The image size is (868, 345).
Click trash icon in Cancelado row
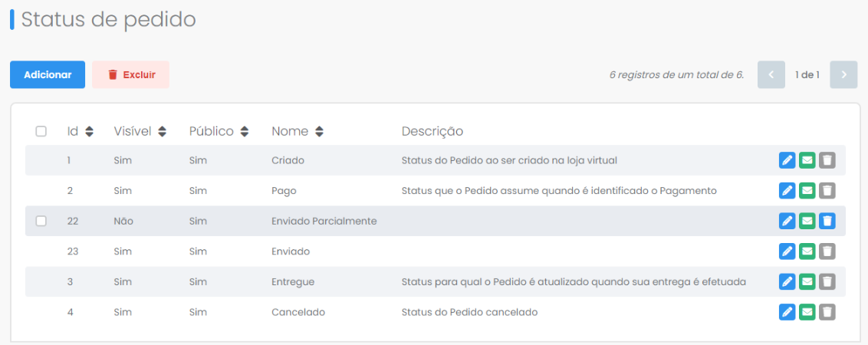tap(827, 312)
